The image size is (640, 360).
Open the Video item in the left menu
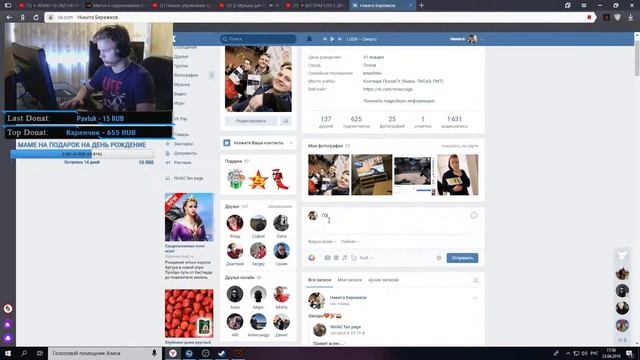coord(180,94)
